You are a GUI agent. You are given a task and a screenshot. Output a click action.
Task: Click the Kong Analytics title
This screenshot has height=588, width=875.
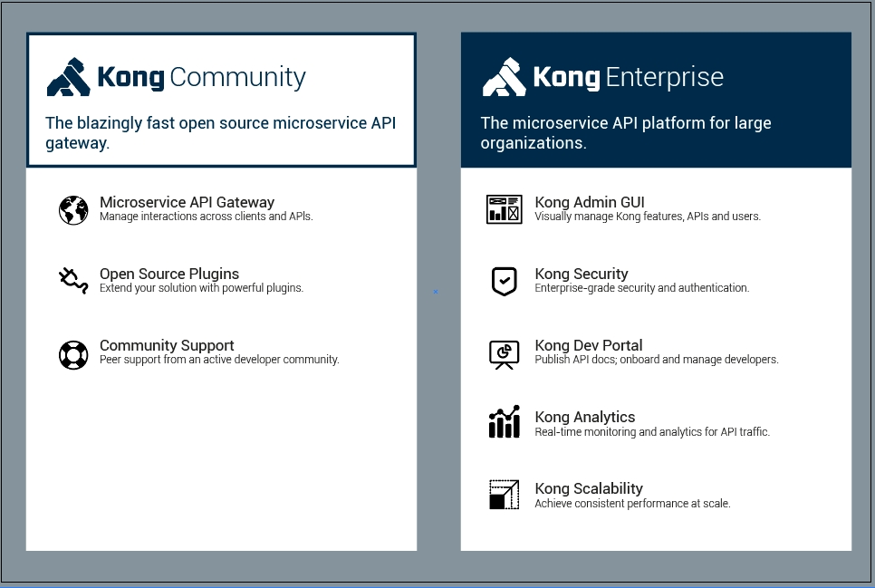coord(585,417)
